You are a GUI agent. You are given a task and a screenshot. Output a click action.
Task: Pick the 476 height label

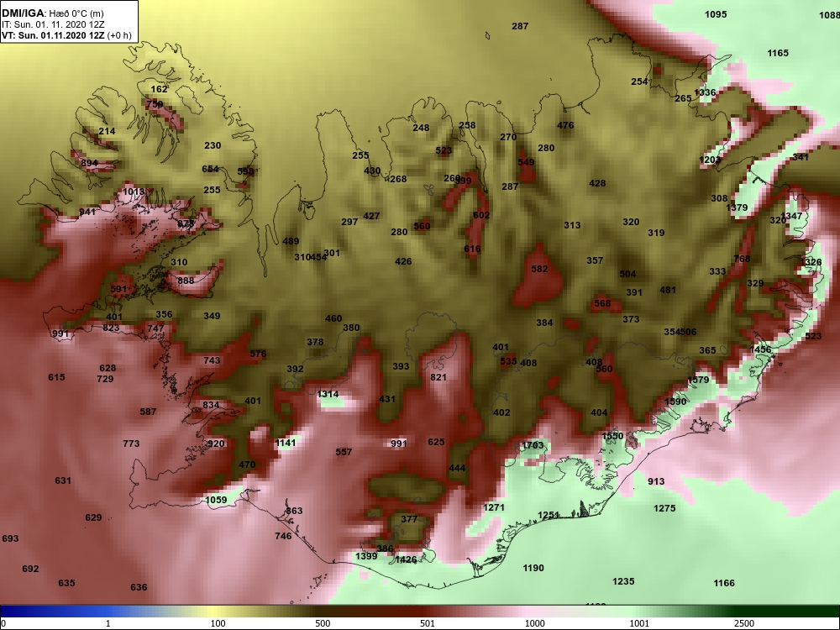pos(565,125)
